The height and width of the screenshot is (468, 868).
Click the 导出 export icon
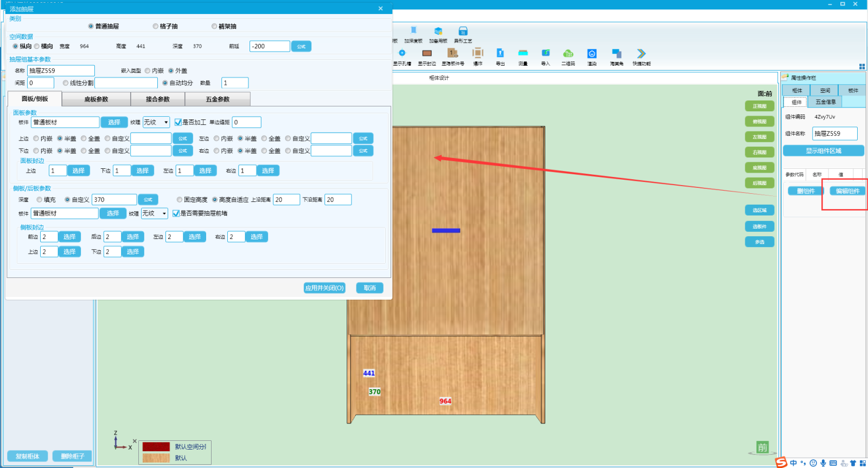(500, 54)
